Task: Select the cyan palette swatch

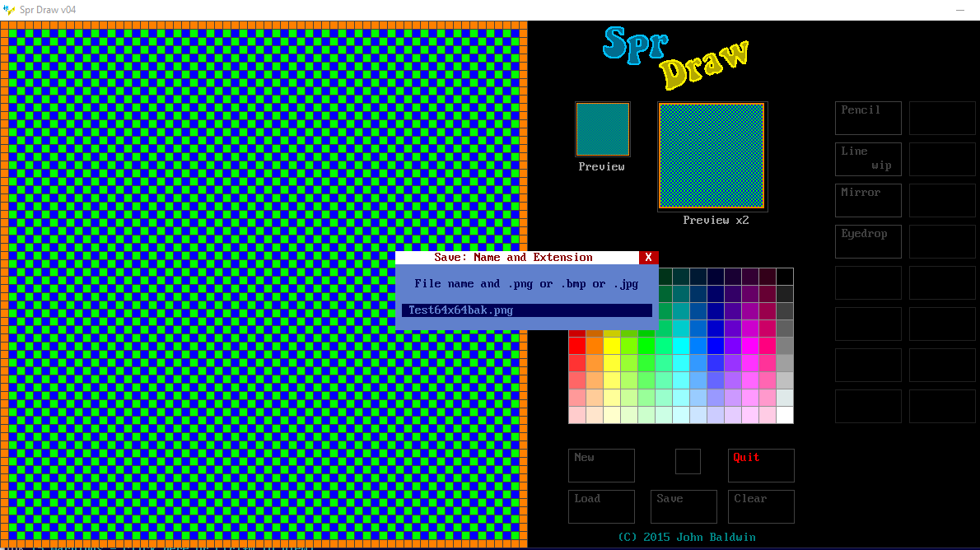Action: click(681, 346)
